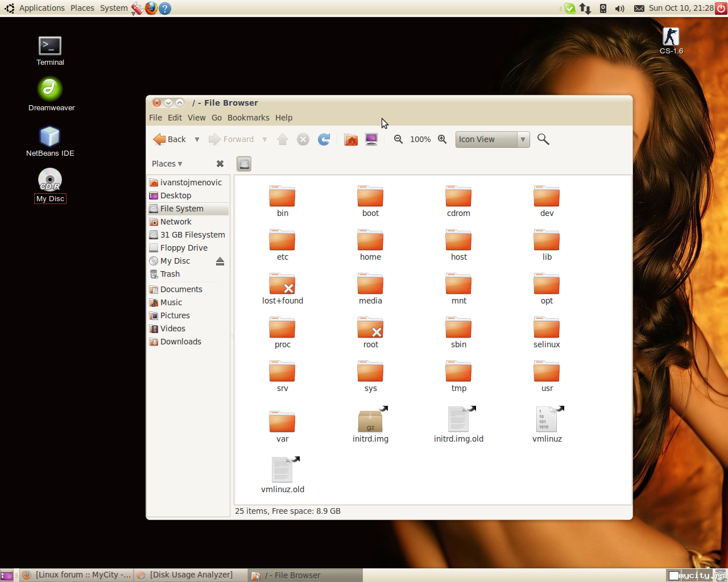Click the Computer toolbar icon

tap(371, 139)
